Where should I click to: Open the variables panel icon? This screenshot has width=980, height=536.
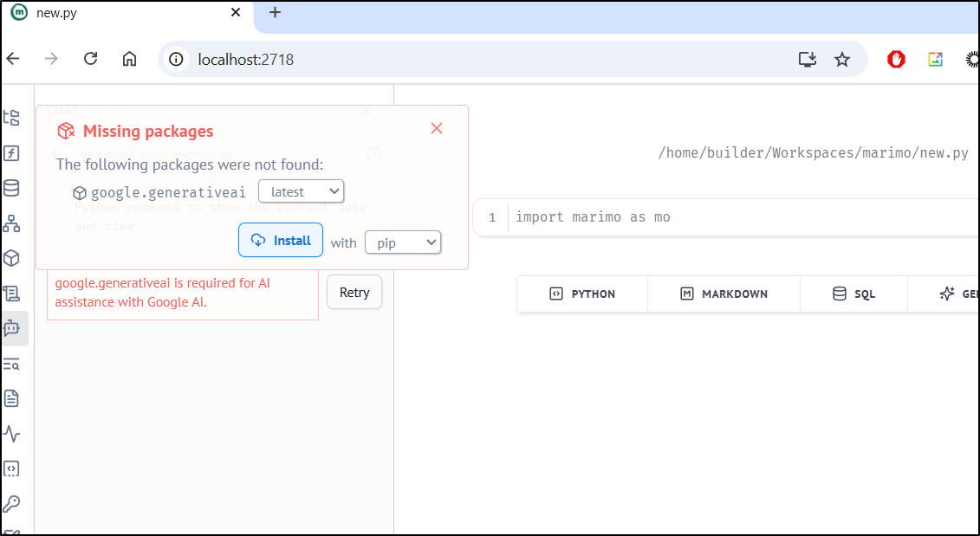pyautogui.click(x=12, y=153)
